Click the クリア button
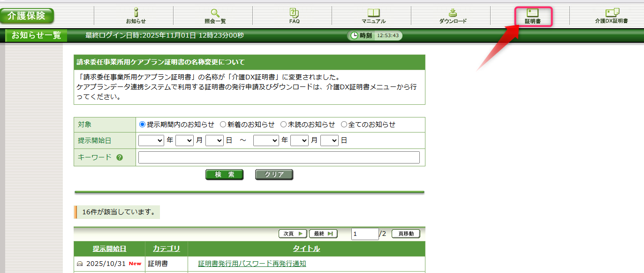 click(x=274, y=175)
